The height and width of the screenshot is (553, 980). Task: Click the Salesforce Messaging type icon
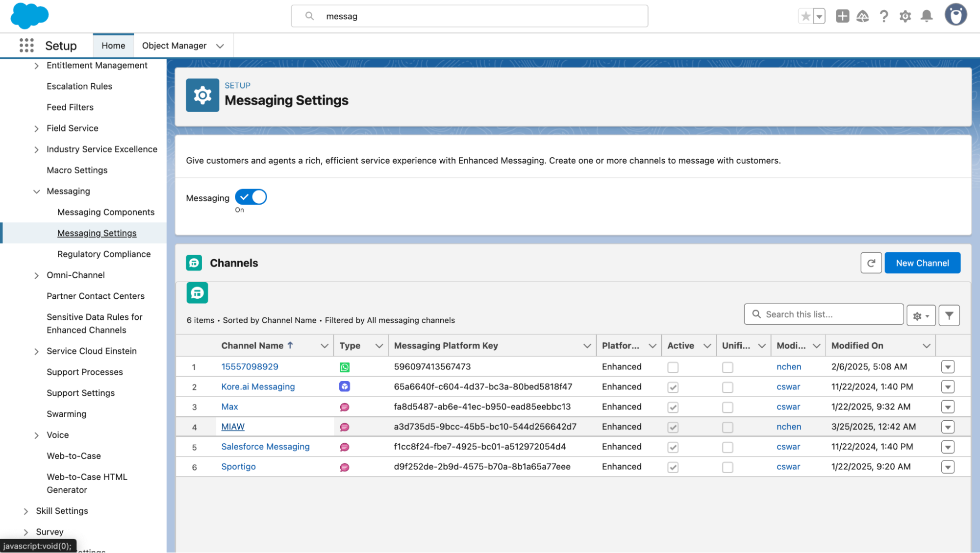point(345,448)
